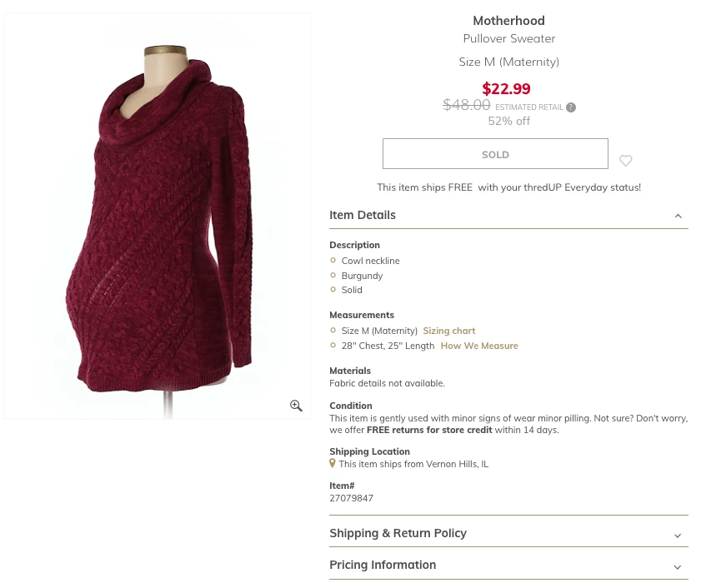Click the magnifier zoom icon on photo
This screenshot has width=711, height=588.
(296, 406)
